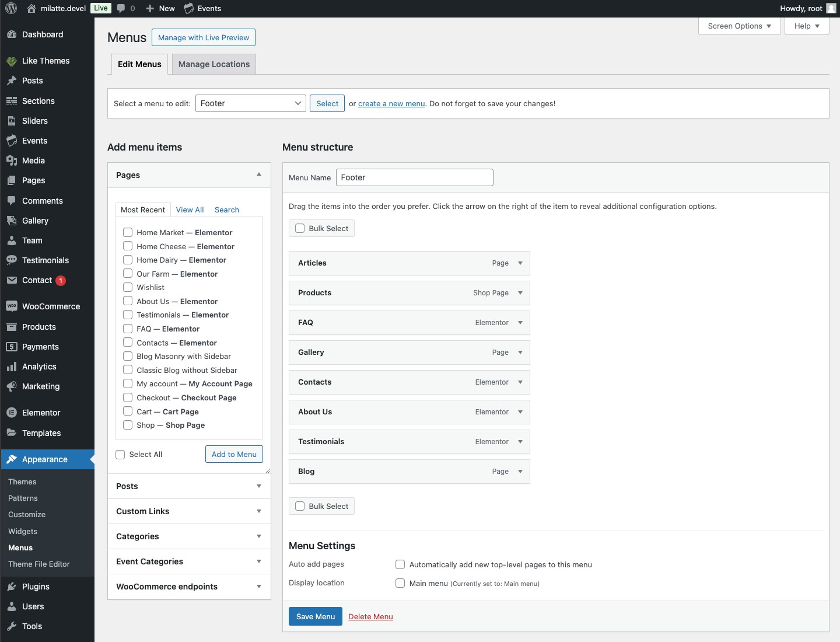Viewport: 840px width, 642px height.
Task: Click the Plugins plug icon
Action: 12,587
